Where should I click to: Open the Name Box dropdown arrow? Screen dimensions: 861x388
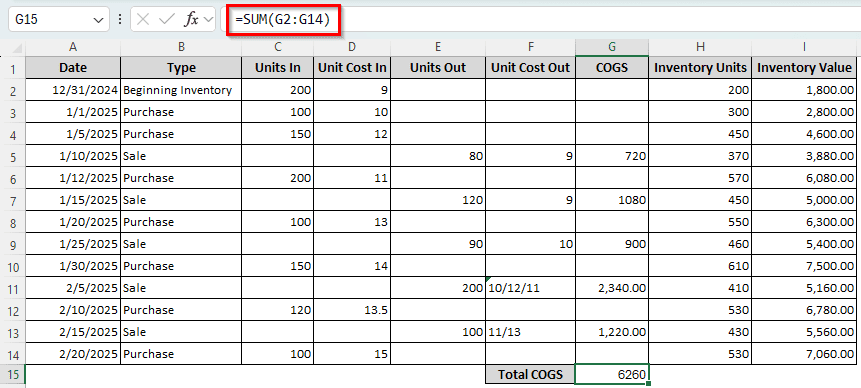[x=98, y=20]
